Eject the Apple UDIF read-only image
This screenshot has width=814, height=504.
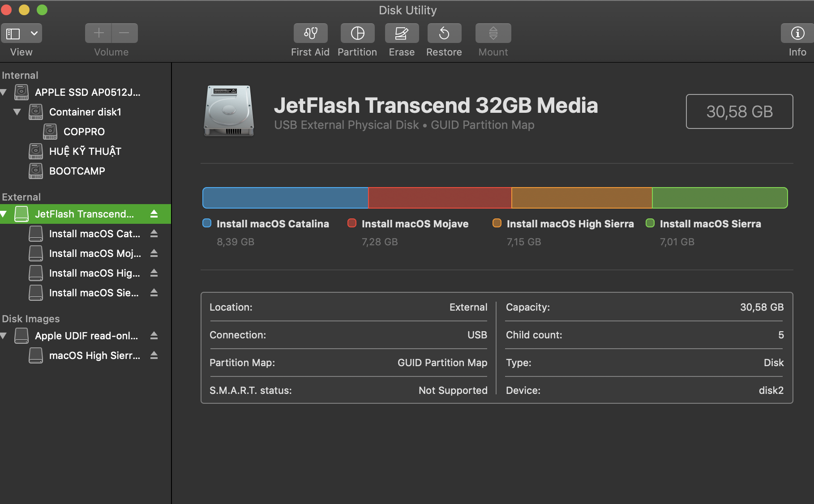[x=154, y=335]
